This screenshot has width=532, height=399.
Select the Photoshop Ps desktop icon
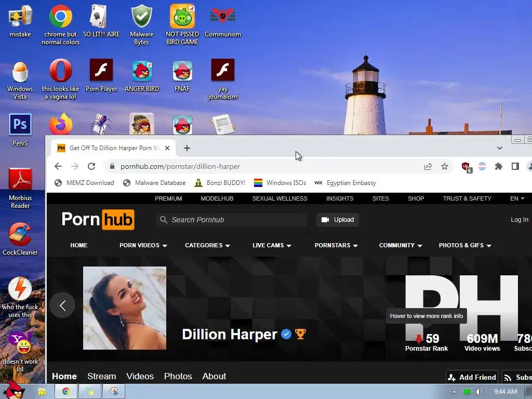pos(20,129)
